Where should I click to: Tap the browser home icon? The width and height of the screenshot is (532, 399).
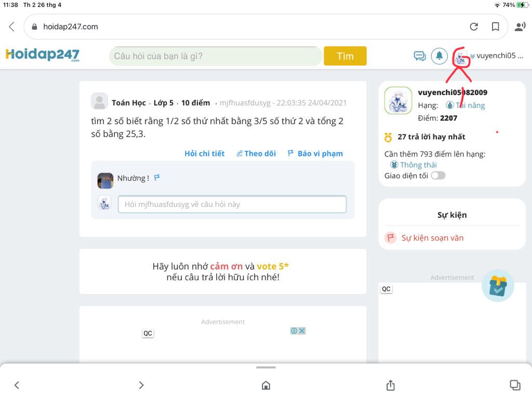266,385
